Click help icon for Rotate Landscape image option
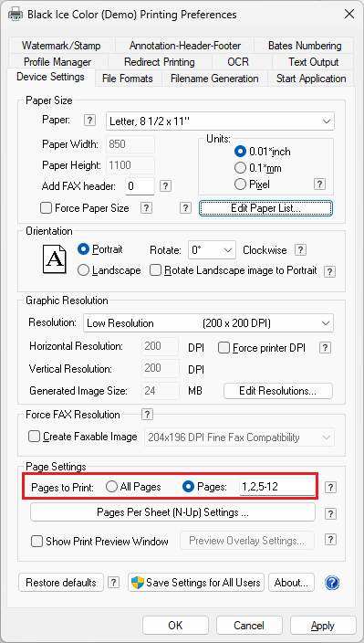Screen dimensions: 364x643 coord(329,271)
